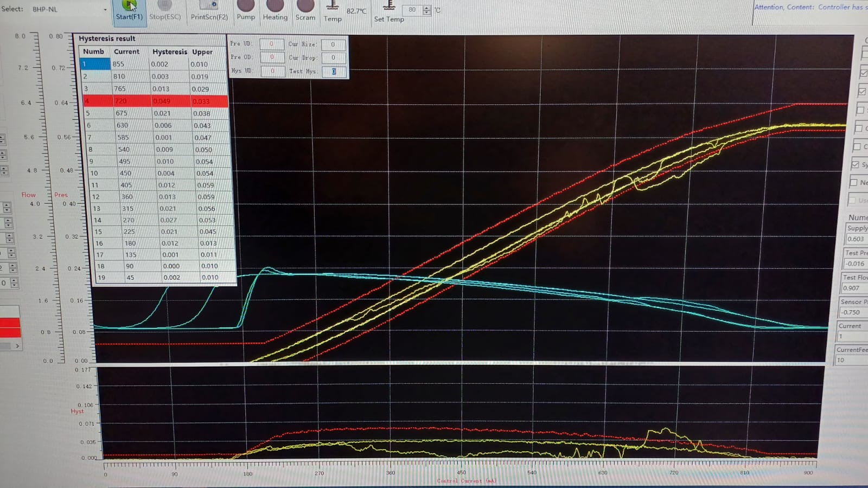Click the Hysteresis cell showing 0.027

(x=177, y=220)
